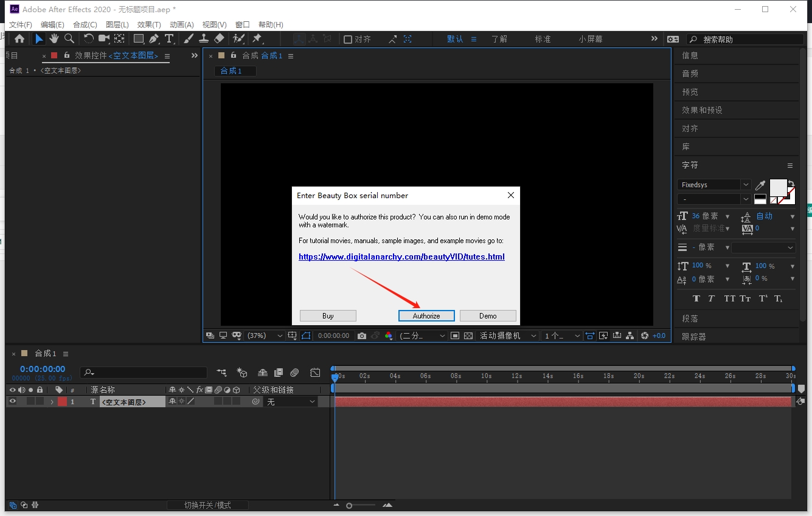The width and height of the screenshot is (812, 516).
Task: Select the Brush tool
Action: (189, 39)
